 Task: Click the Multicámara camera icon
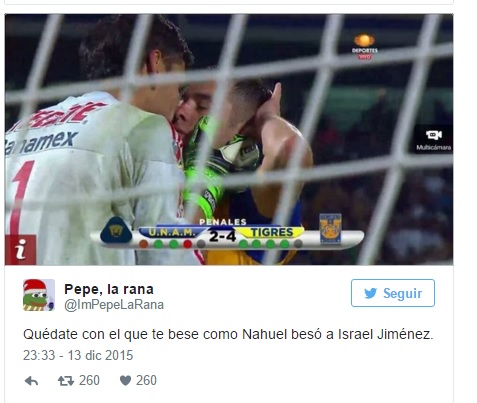433,135
